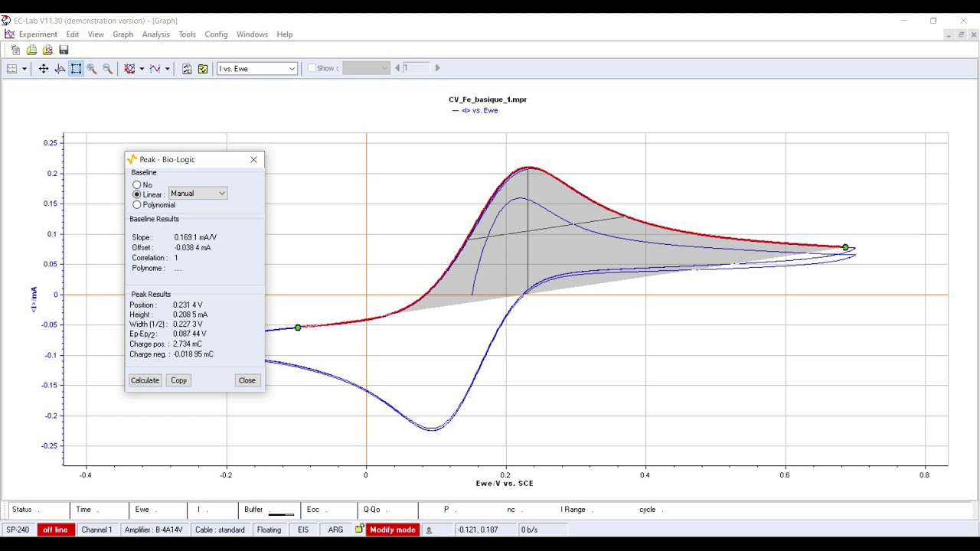Click the 'CV_Fe_basique_1.mpr' graph title
The image size is (980, 551).
tap(488, 99)
